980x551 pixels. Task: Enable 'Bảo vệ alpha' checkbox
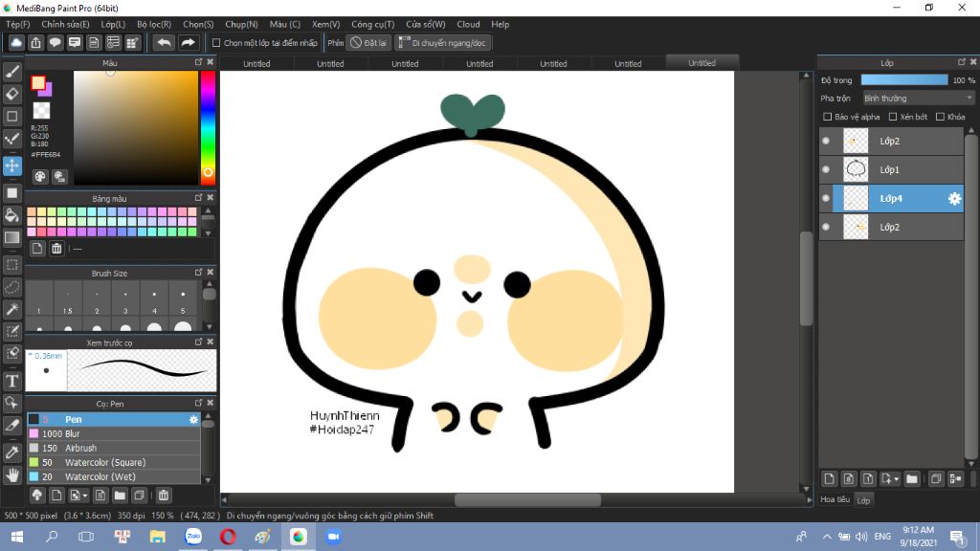pos(828,117)
